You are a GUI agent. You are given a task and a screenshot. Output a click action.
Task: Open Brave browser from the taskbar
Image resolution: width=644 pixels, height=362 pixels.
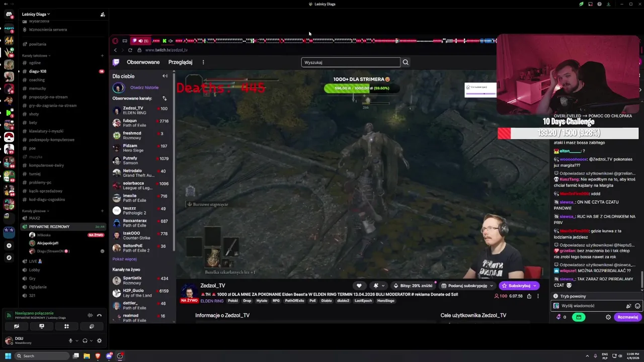pos(98,356)
